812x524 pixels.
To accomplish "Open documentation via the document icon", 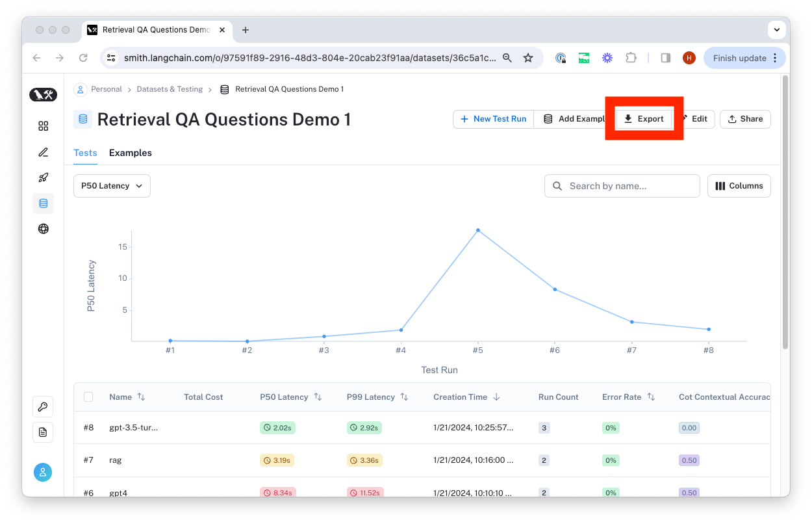I will pos(43,432).
